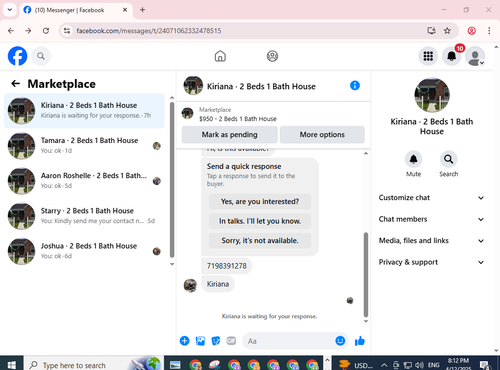Screen dimensions: 500x370
Task: Open Starry - 2 Beds 1 Bath House chat
Action: pos(84,216)
